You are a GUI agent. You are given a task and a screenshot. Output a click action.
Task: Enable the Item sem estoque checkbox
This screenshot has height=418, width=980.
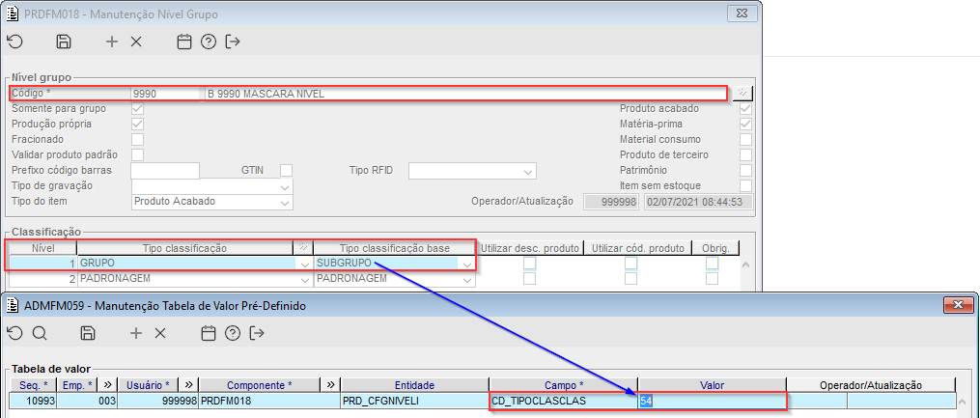click(745, 185)
